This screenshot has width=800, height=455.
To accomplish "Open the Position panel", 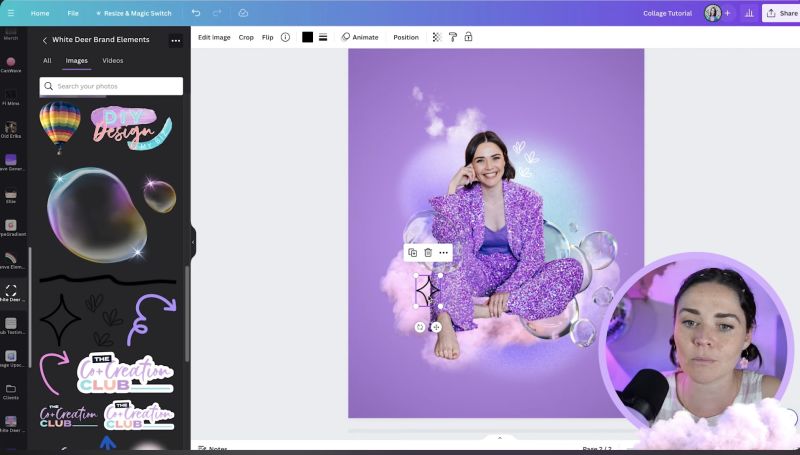I will point(406,37).
